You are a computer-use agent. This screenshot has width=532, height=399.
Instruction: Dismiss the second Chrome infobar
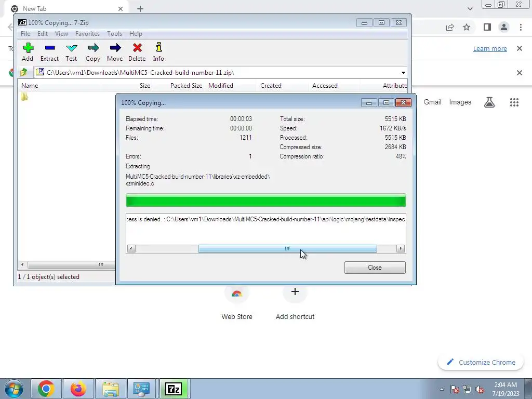tap(520, 73)
